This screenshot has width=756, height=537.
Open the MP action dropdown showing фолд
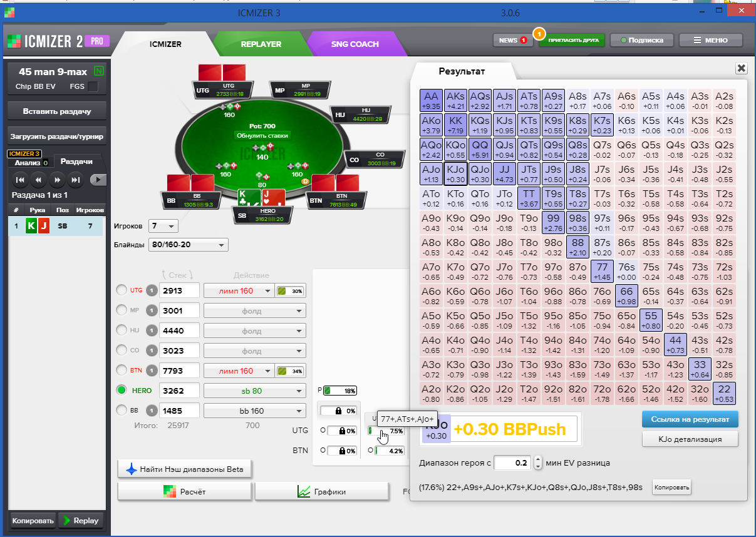(254, 310)
